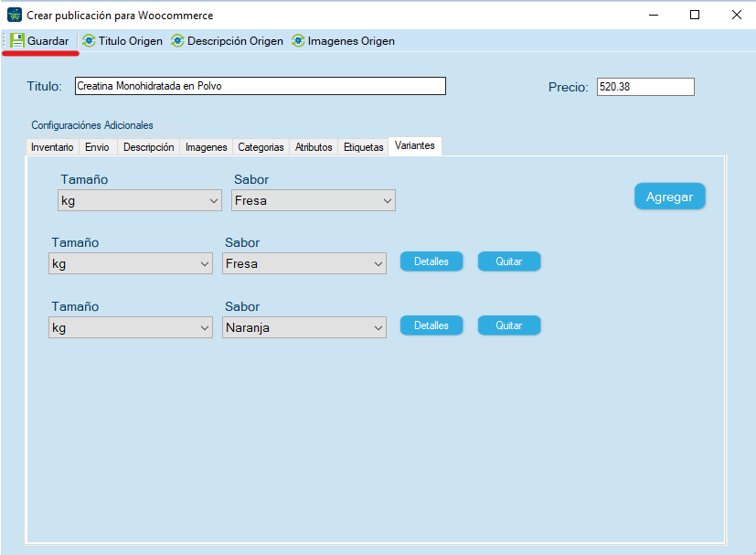This screenshot has width=756, height=555.
Task: Expand Tamaño dropdown in the Fresa variant row
Action: pos(131,263)
